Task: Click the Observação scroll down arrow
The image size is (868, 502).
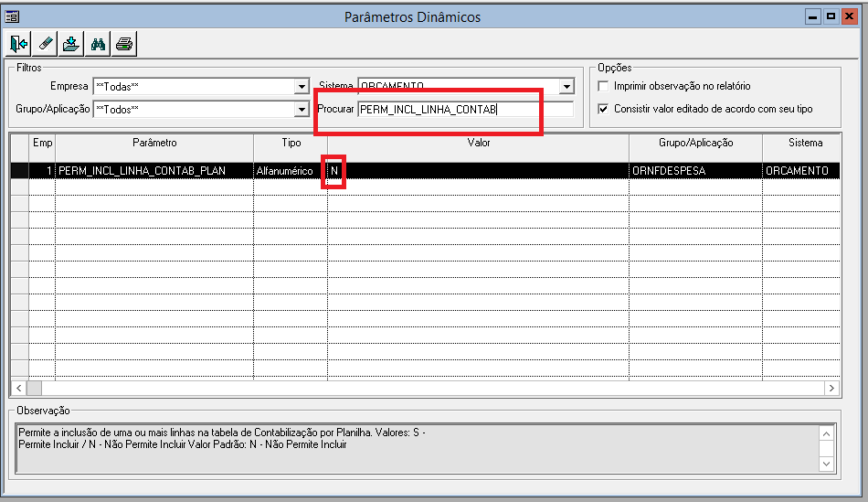Action: click(827, 464)
